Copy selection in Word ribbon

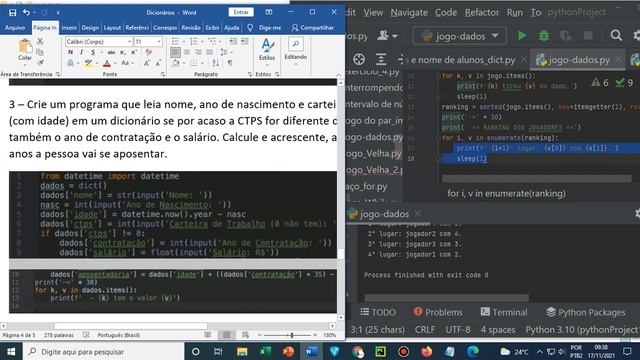coord(40,52)
